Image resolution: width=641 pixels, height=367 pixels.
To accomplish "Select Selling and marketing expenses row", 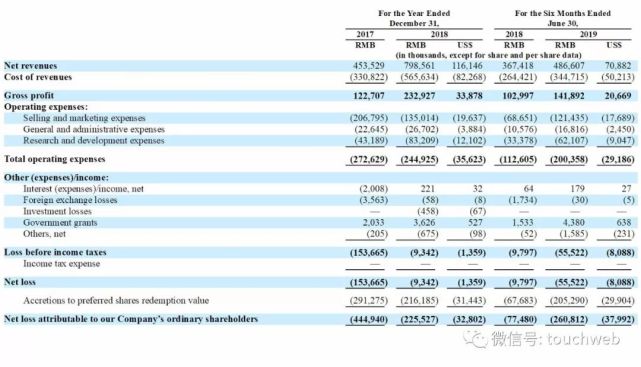I will [x=320, y=118].
